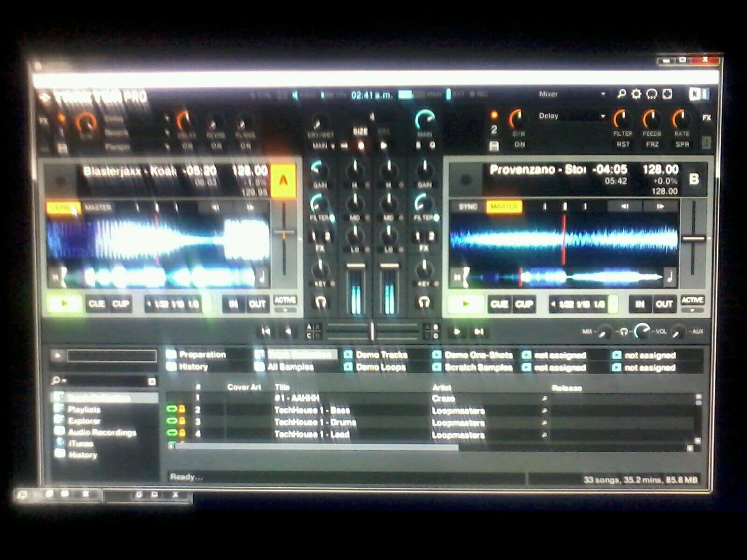Image resolution: width=747 pixels, height=560 pixels.
Task: Turn FX unit 2 ON
Action: [x=519, y=145]
